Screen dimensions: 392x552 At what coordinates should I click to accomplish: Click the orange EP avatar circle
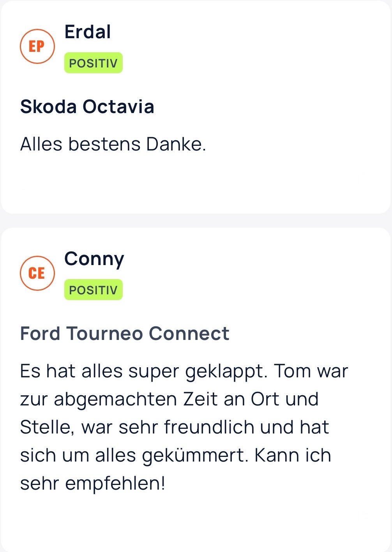pos(37,46)
